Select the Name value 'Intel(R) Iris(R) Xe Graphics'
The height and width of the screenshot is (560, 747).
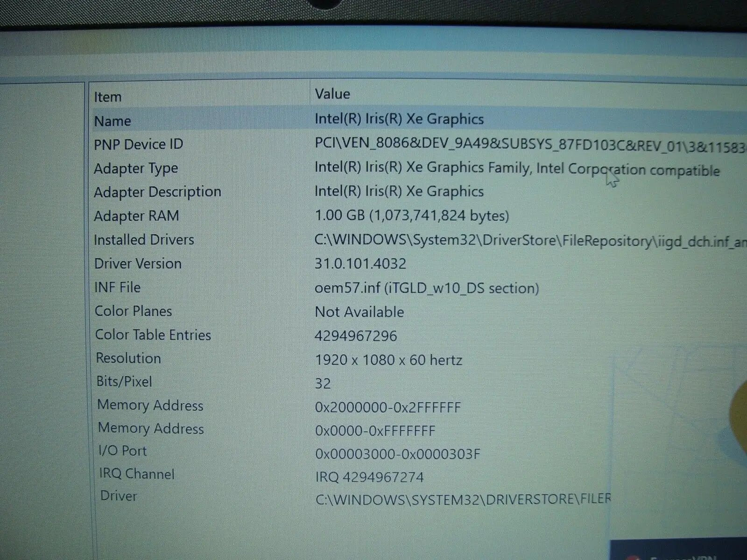click(x=399, y=119)
